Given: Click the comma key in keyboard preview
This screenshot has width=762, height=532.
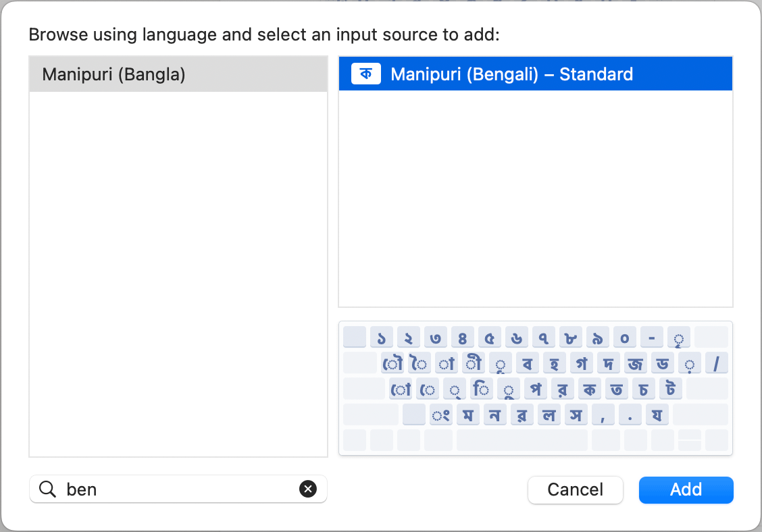Looking at the screenshot, I should coord(603,415).
